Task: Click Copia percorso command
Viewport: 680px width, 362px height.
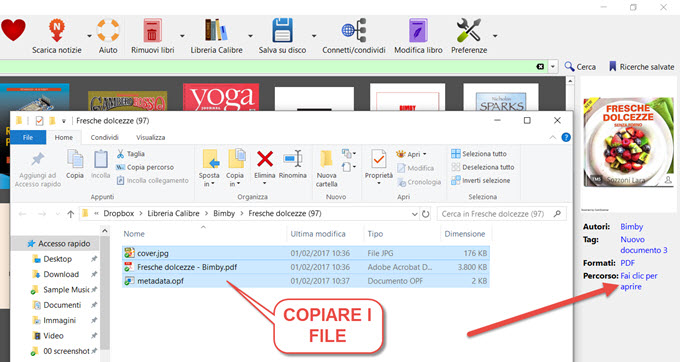Action: pyautogui.click(x=145, y=167)
